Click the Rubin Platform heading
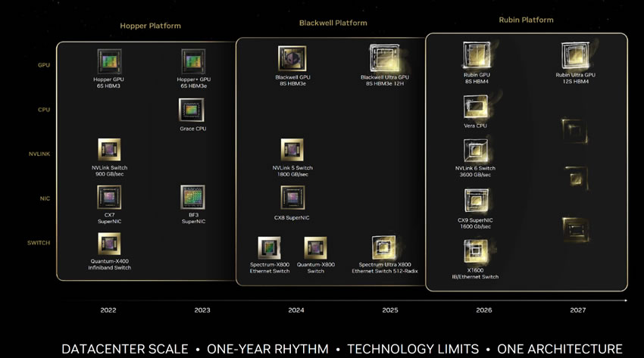Image resolution: width=644 pixels, height=358 pixels. click(526, 20)
